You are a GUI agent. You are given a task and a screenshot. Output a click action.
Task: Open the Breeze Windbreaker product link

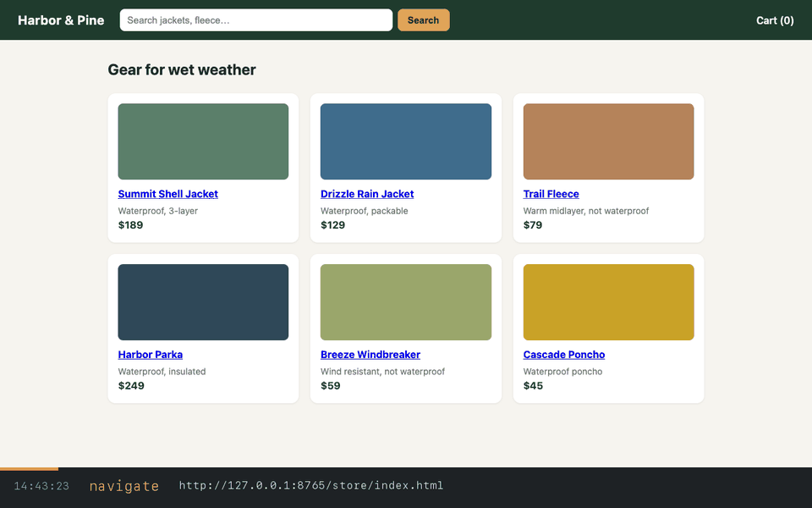(x=370, y=355)
